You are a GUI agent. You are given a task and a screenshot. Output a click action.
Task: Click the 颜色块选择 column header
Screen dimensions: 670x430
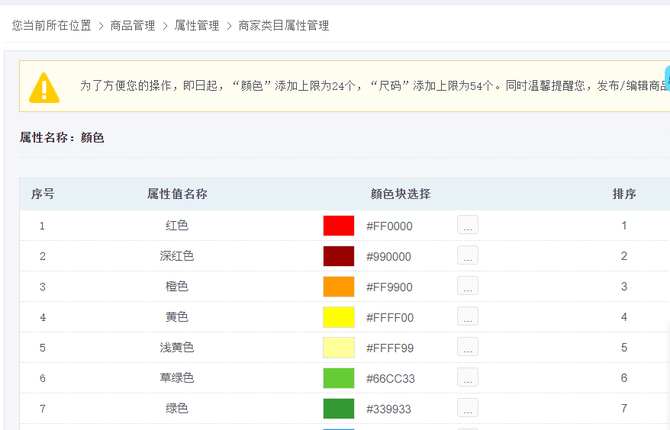[x=400, y=194]
